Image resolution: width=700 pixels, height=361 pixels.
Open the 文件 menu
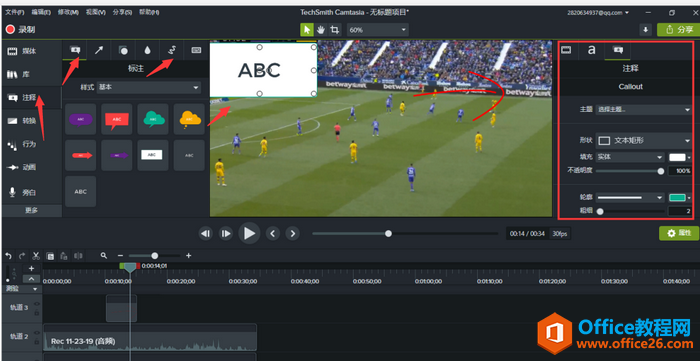tap(15, 12)
